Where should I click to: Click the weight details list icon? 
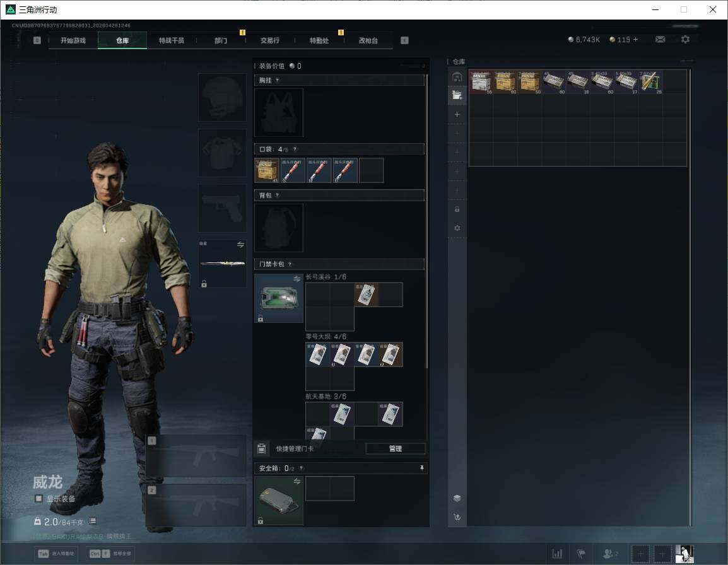(x=93, y=521)
